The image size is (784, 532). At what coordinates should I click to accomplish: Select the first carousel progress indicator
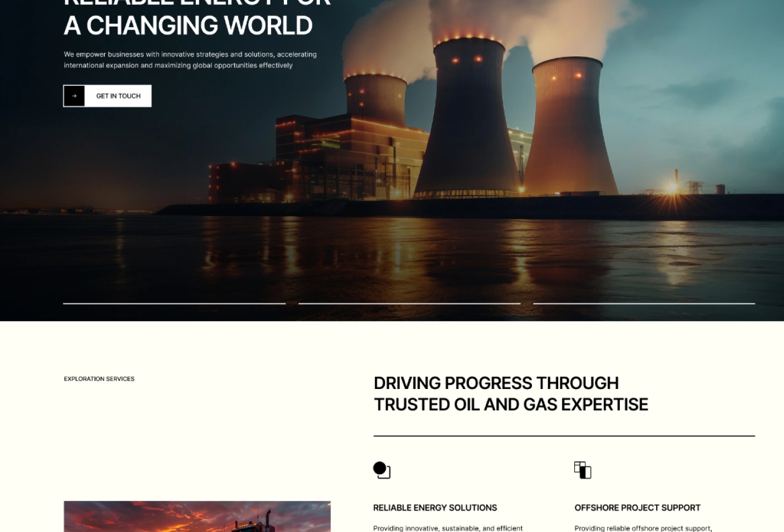point(174,303)
